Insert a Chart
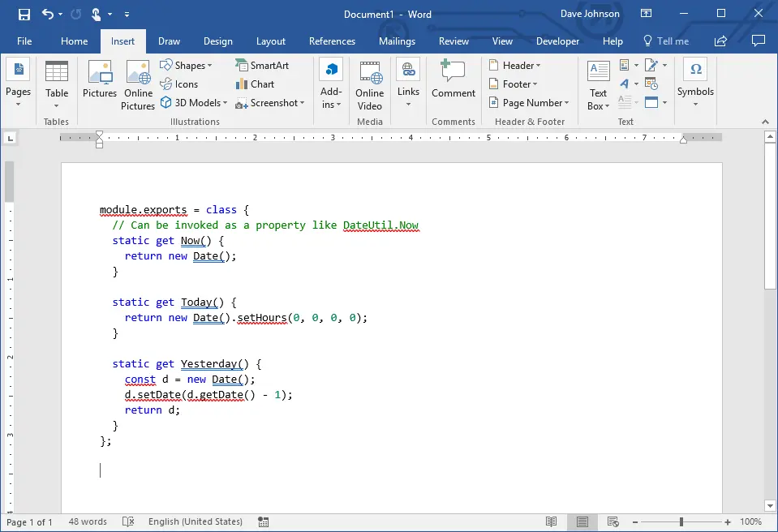778x532 pixels. point(255,84)
